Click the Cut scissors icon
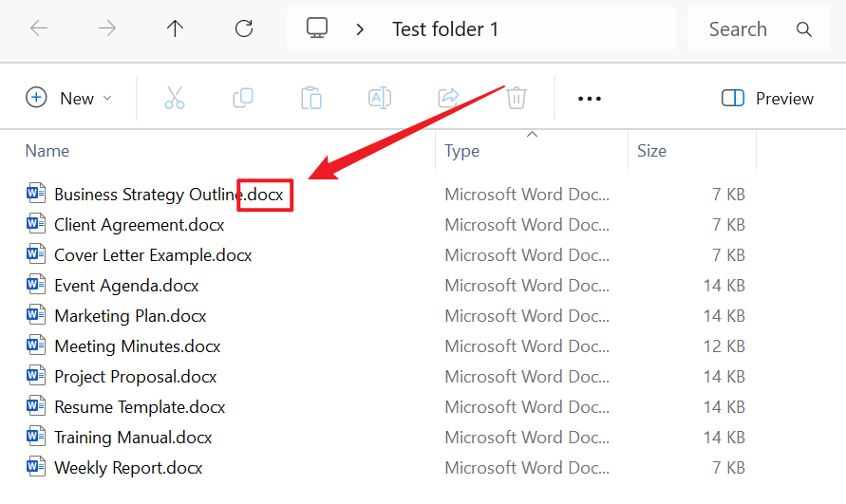The width and height of the screenshot is (846, 504). pyautogui.click(x=175, y=98)
